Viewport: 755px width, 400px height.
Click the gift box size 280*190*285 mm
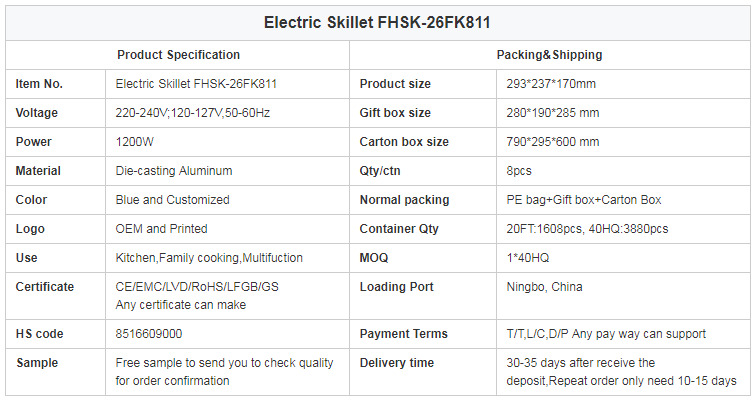coord(553,113)
